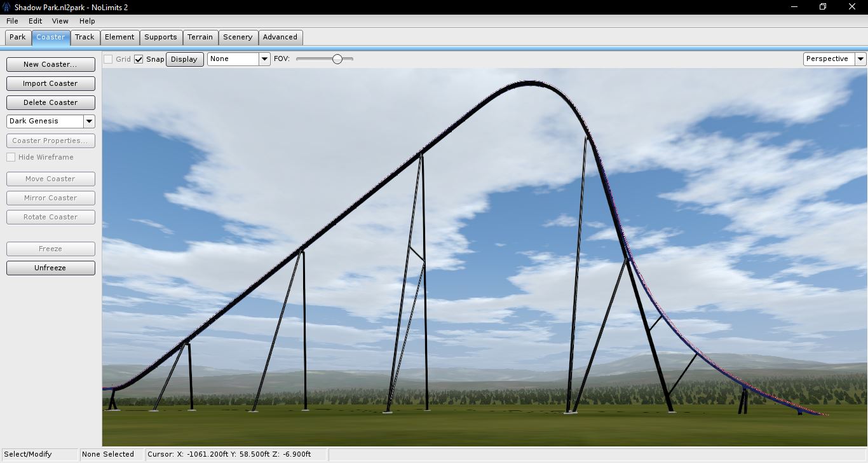Click the Display button
Viewport: 868px width, 463px height.
[x=184, y=59]
